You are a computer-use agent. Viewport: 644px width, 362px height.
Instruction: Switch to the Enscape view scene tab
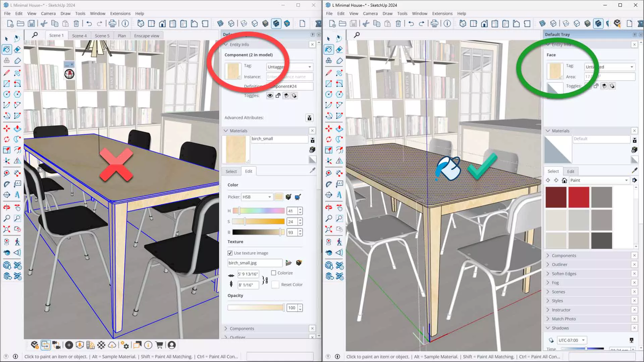147,36
